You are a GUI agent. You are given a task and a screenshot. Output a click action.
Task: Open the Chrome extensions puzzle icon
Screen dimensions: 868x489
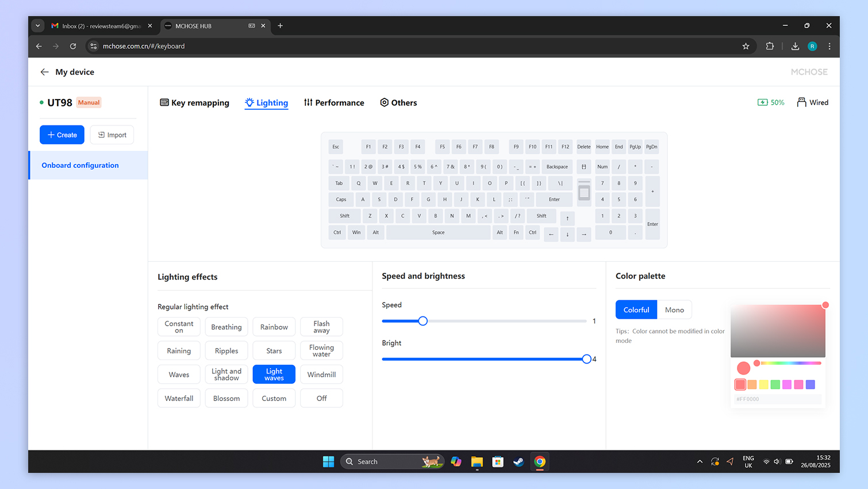point(770,46)
